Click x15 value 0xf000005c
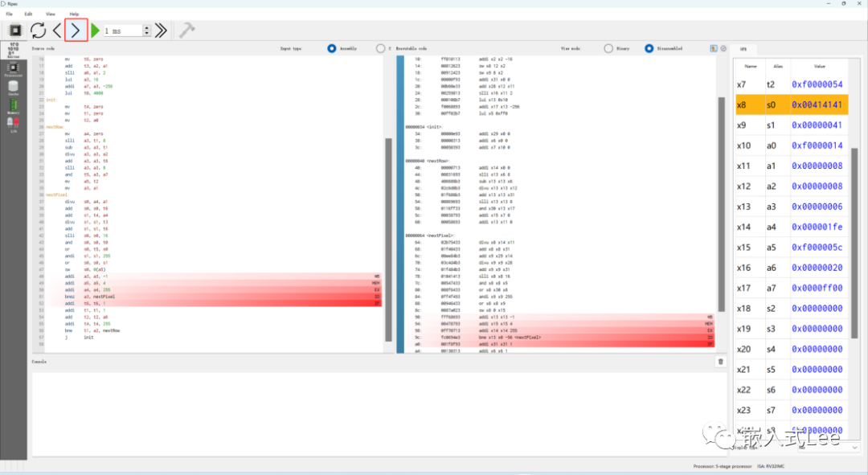868x475 pixels. [x=817, y=248]
